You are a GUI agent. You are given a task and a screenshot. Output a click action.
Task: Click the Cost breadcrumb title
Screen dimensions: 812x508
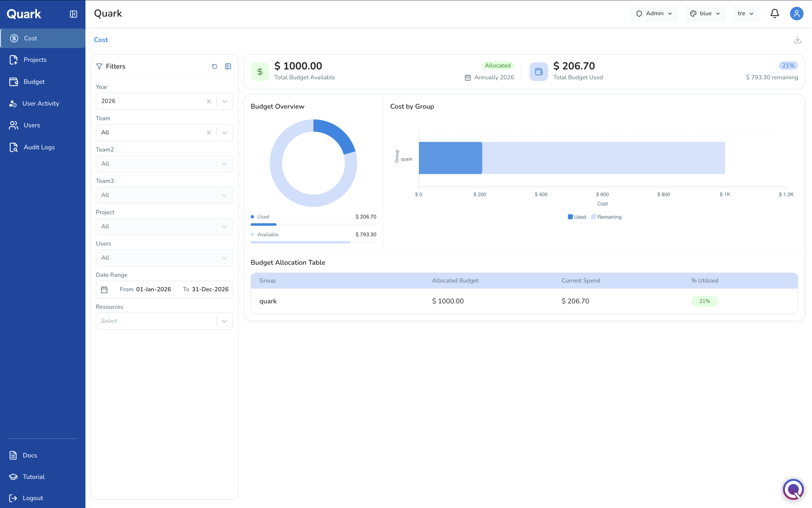point(101,40)
